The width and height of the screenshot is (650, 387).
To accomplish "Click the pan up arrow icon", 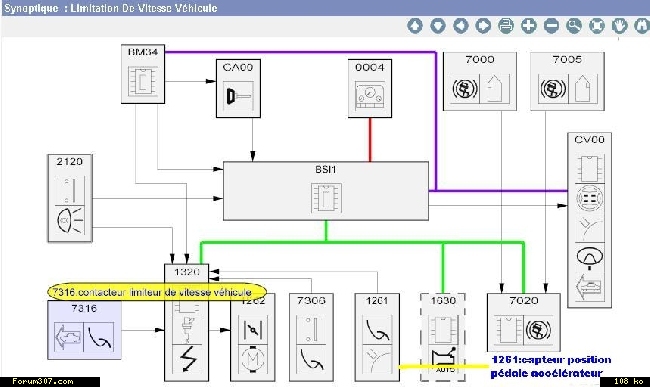I will pyautogui.click(x=415, y=26).
